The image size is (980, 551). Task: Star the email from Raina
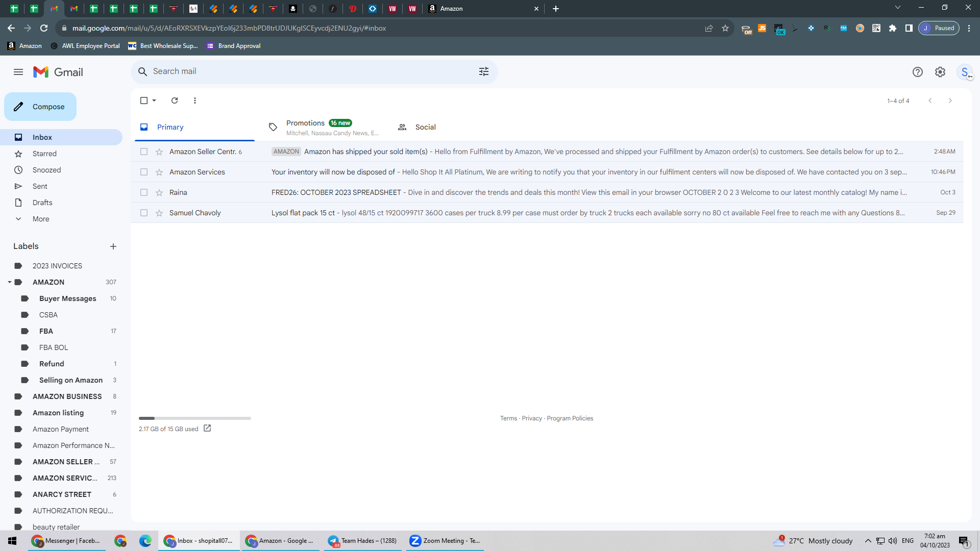tap(159, 192)
